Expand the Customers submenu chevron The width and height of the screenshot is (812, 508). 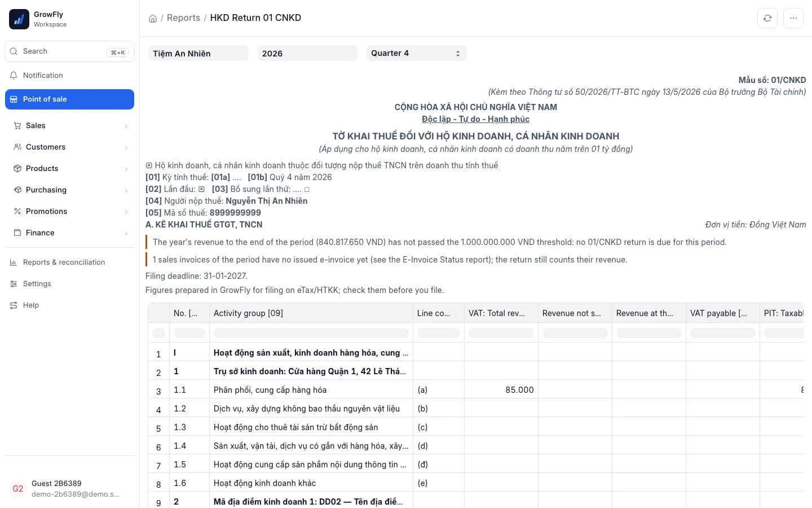coord(126,147)
